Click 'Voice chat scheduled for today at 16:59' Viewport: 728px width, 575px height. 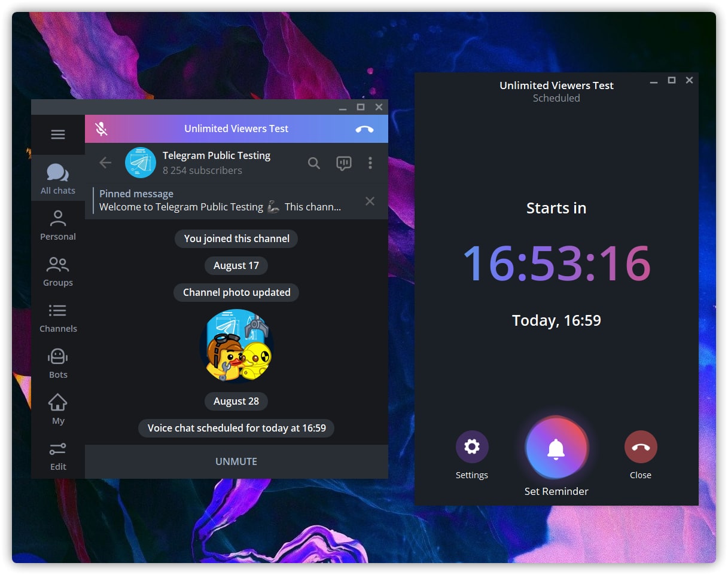tap(236, 428)
